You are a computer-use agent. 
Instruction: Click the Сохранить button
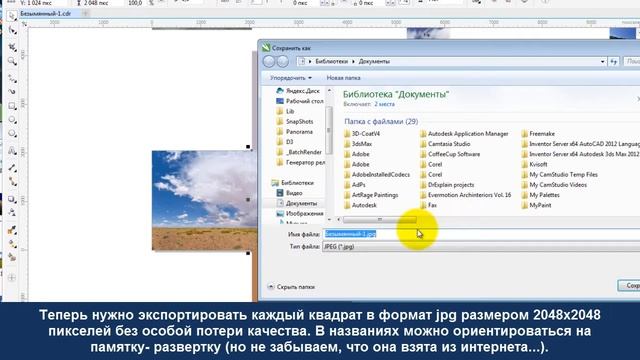(x=629, y=286)
